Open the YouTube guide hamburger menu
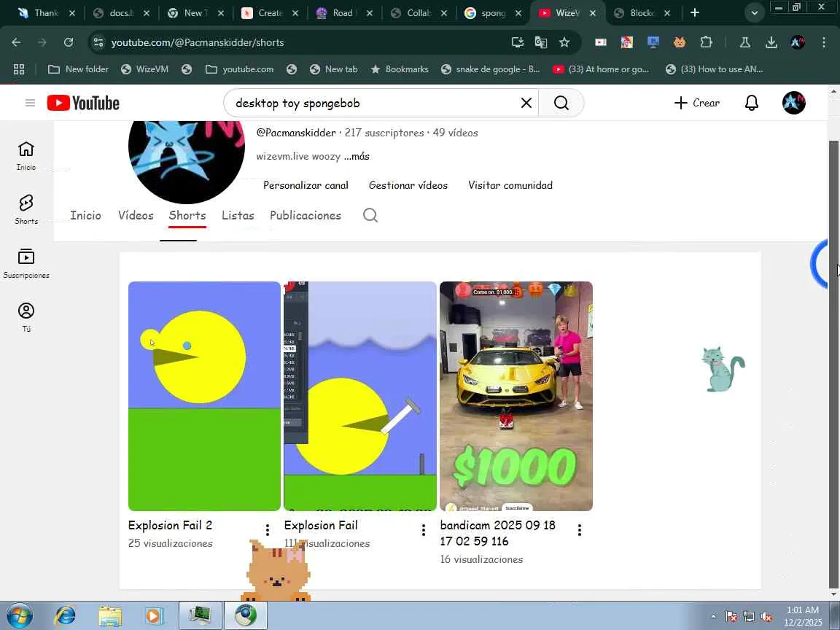The height and width of the screenshot is (630, 840). click(30, 103)
